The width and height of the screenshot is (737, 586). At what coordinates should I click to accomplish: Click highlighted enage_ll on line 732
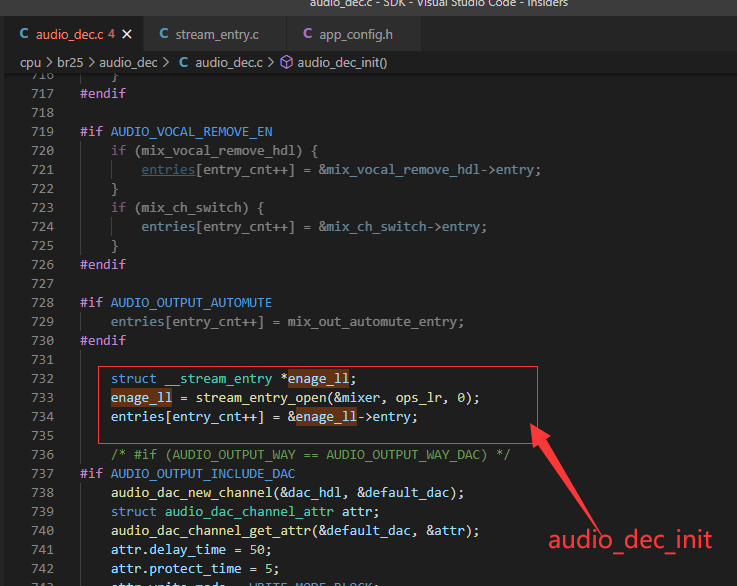point(318,379)
